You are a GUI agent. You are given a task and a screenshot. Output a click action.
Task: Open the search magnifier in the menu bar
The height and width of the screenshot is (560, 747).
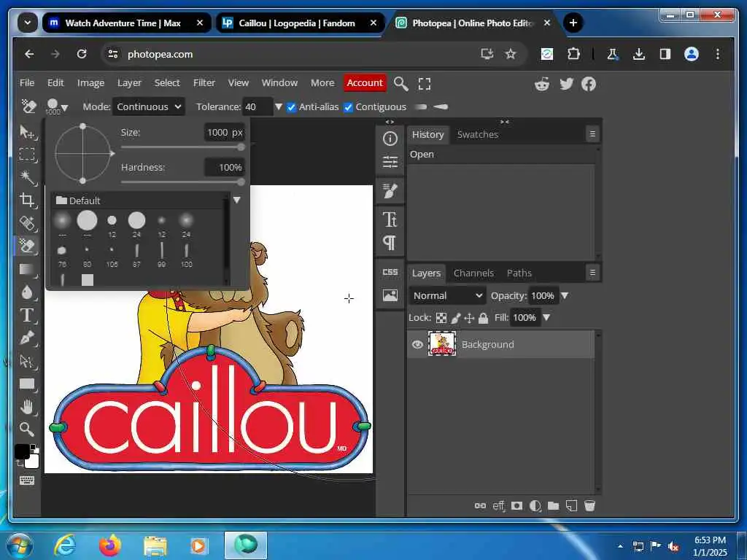pyautogui.click(x=400, y=83)
